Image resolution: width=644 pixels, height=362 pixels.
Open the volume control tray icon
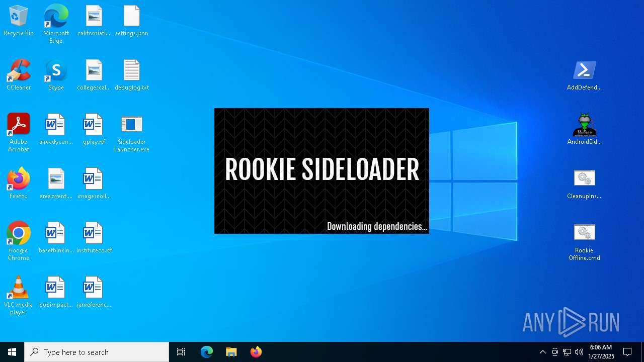(579, 352)
